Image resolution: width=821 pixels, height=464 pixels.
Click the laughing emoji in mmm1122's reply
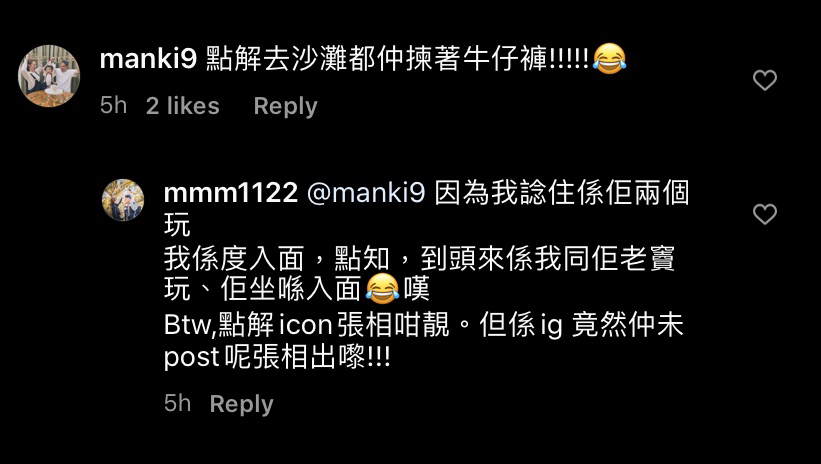pos(382,289)
